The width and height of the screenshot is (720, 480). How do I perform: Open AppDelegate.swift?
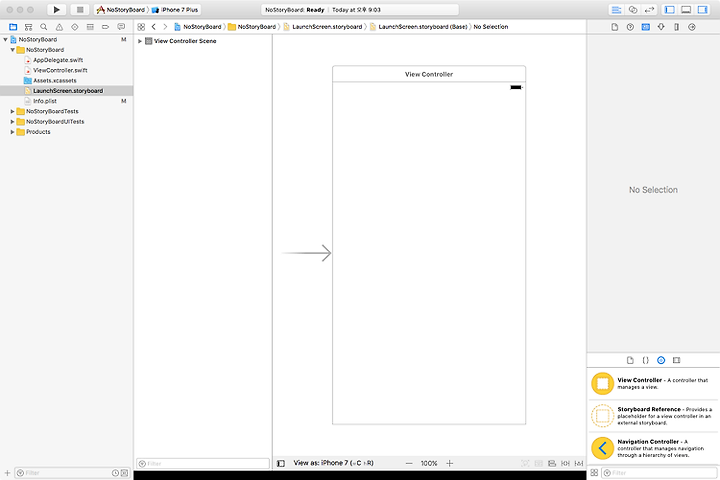[58, 60]
